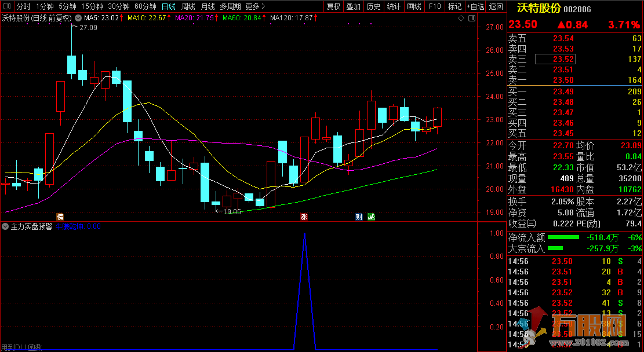Viewport: 644px width, 352px height.
Task: Open the 画线 drawing tools
Action: pyautogui.click(x=414, y=6)
